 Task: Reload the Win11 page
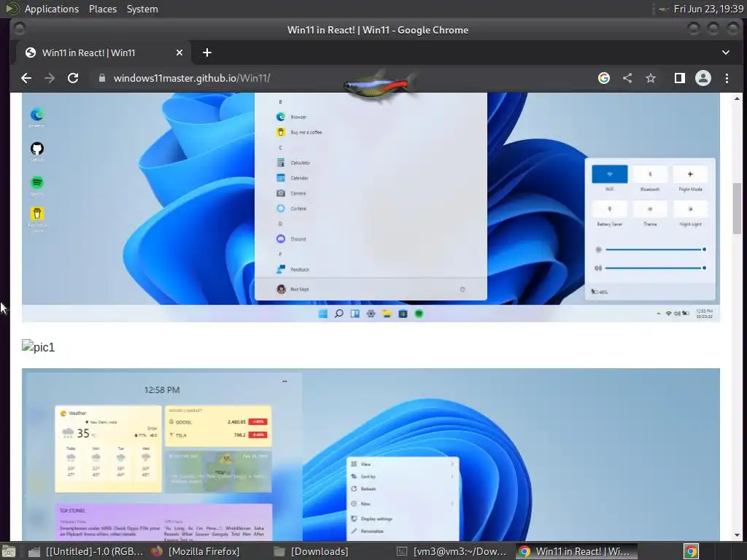73,78
